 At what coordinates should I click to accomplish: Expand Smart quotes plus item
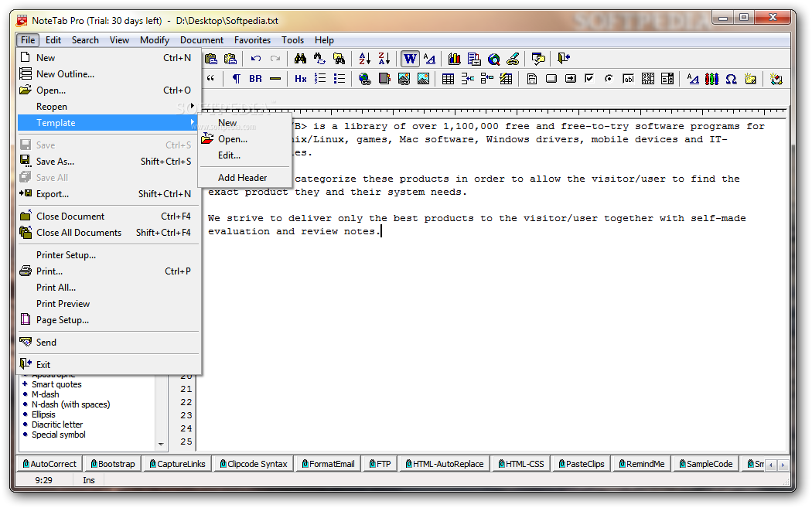[25, 384]
